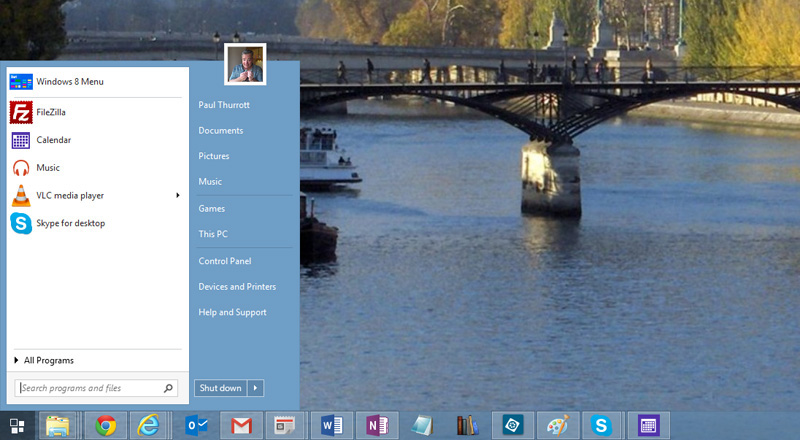
Task: Select Documents in the right pane
Action: (x=221, y=131)
